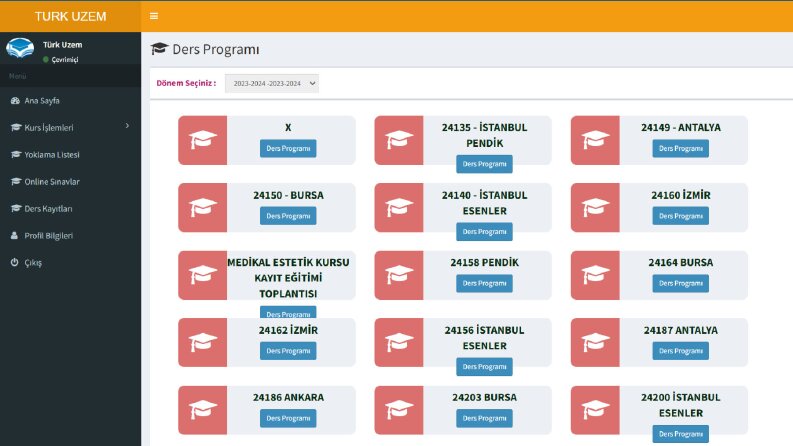Click the Türk Uzem profile logo
This screenshot has height=446, width=793.
tap(20, 49)
